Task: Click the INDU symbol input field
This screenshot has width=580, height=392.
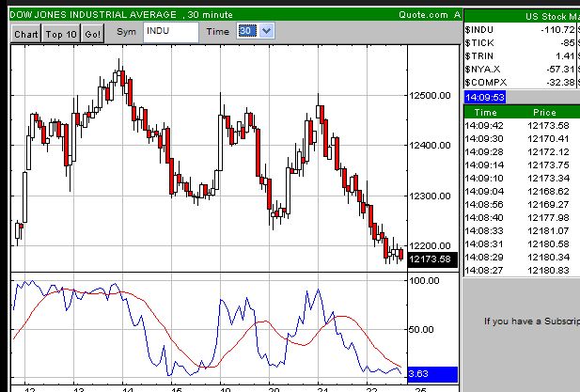Action: tap(170, 31)
